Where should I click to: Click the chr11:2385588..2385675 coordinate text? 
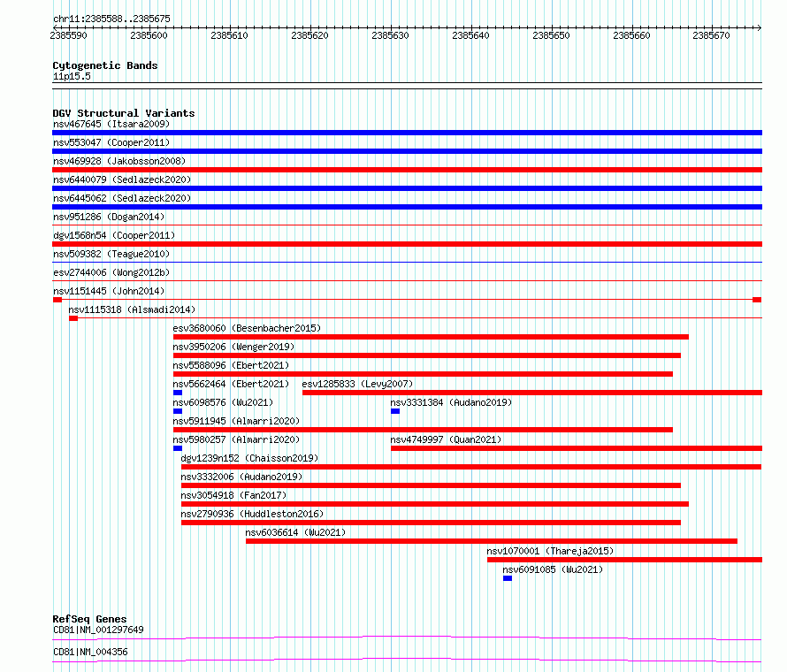pos(111,19)
